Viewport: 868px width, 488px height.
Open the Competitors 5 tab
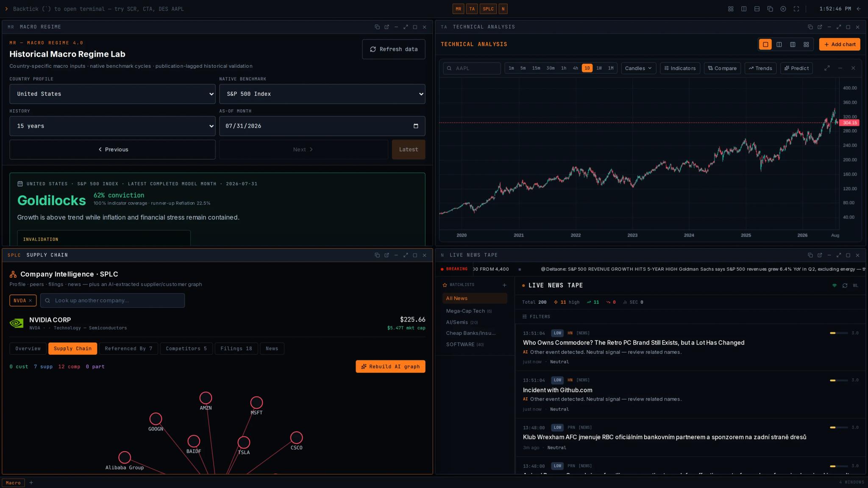[186, 349]
